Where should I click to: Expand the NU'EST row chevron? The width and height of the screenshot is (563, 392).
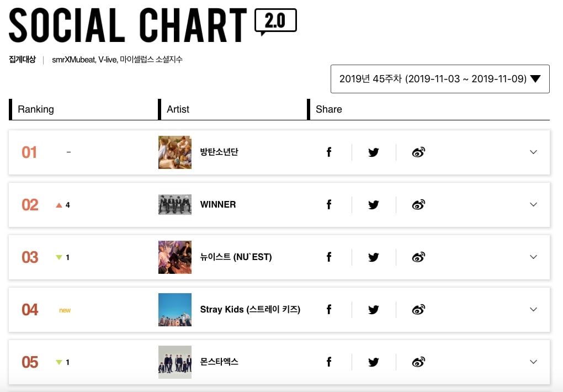pyautogui.click(x=534, y=257)
